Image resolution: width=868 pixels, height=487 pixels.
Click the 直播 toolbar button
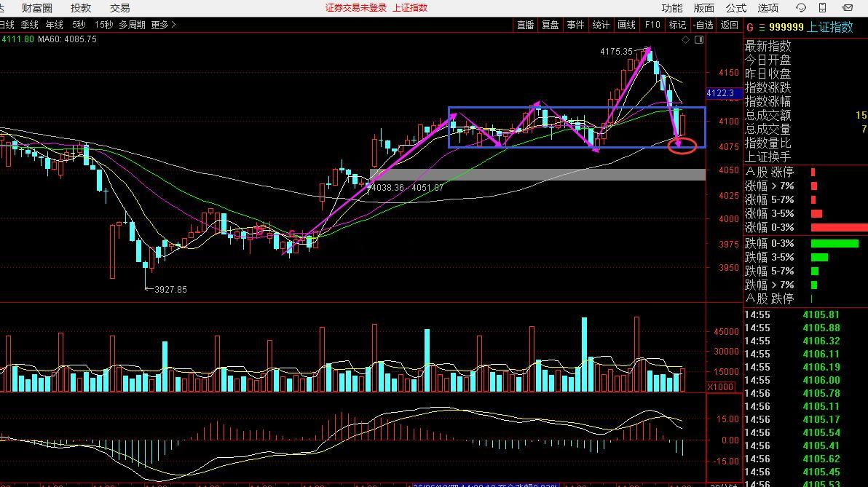coord(525,25)
